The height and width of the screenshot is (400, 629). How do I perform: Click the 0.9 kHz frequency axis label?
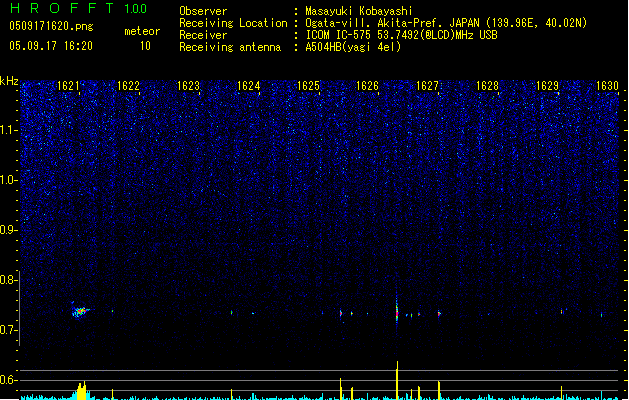pos(9,230)
